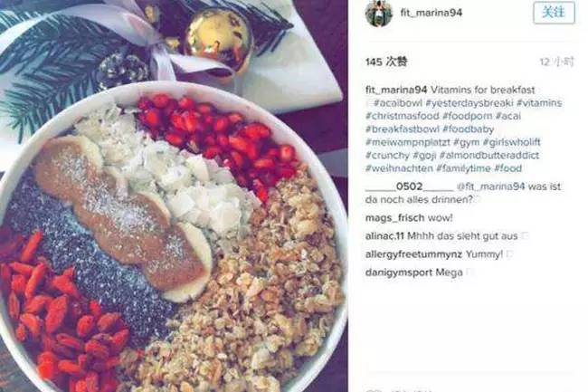
Task: Click the acai bowl photo
Action: (x=174, y=196)
